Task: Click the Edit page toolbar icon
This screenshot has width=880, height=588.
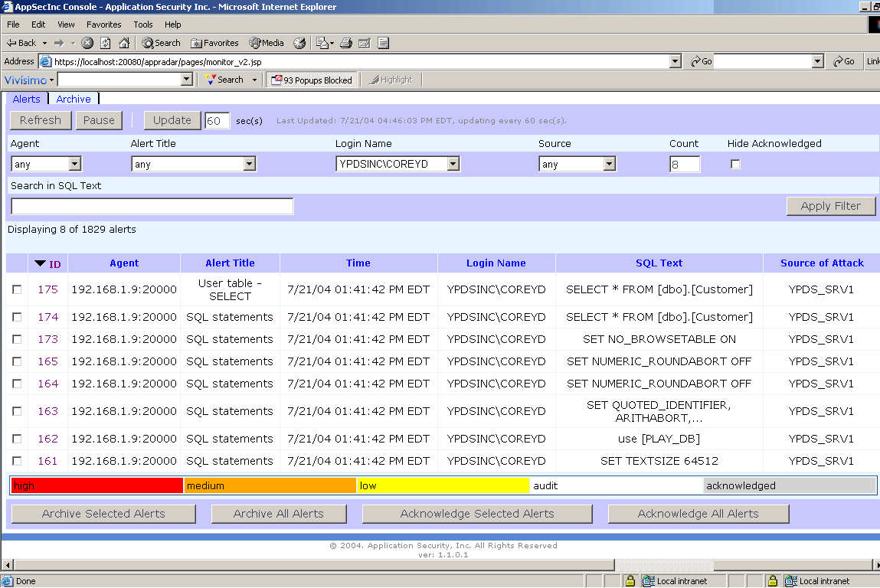Action: click(x=322, y=43)
